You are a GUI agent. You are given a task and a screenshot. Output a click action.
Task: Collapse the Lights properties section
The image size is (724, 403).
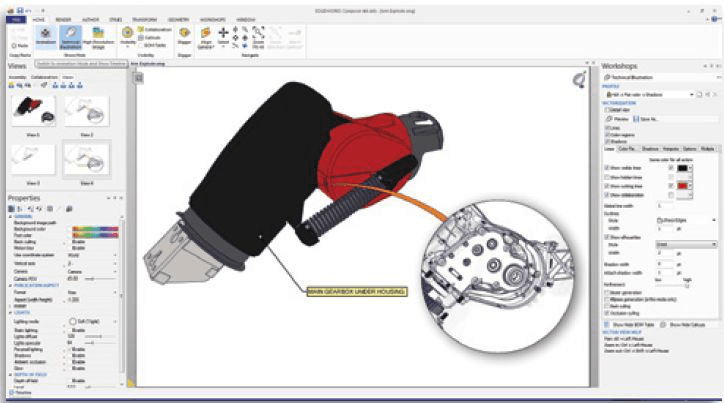[x=11, y=313]
